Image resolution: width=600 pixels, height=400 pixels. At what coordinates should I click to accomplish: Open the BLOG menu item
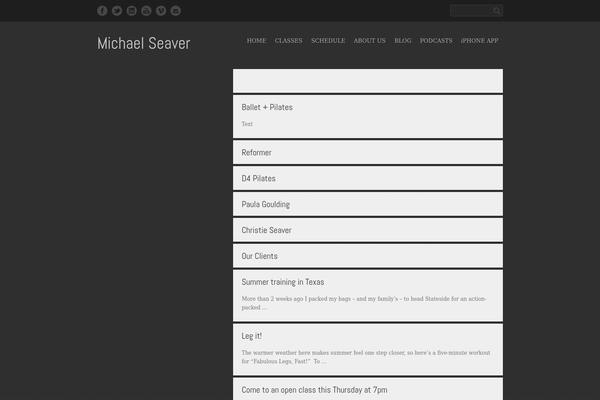point(403,41)
